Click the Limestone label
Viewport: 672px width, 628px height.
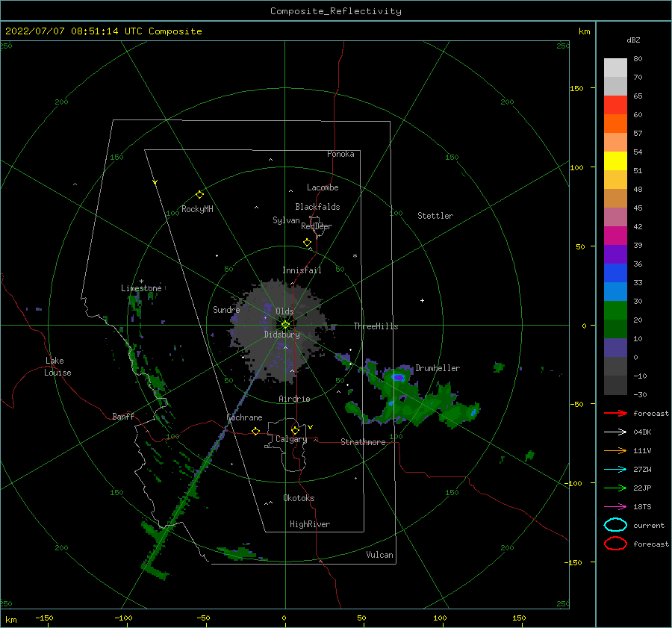pyautogui.click(x=141, y=288)
